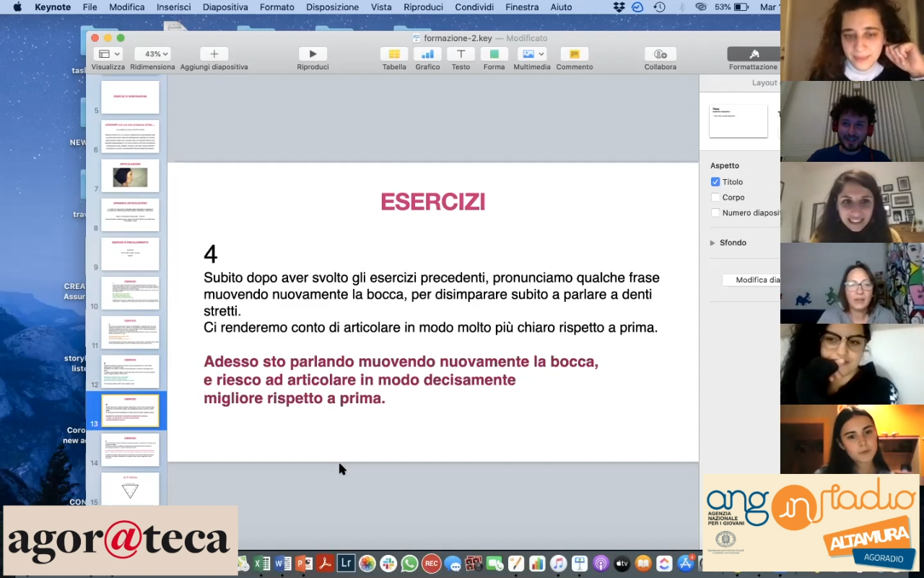
Task: Click the pink bold paragraph on slide
Action: point(401,380)
